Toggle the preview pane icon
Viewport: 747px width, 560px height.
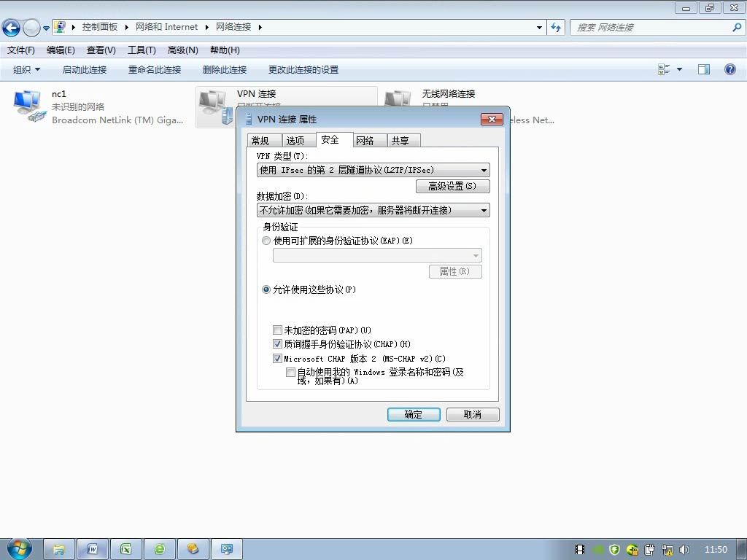click(x=704, y=69)
